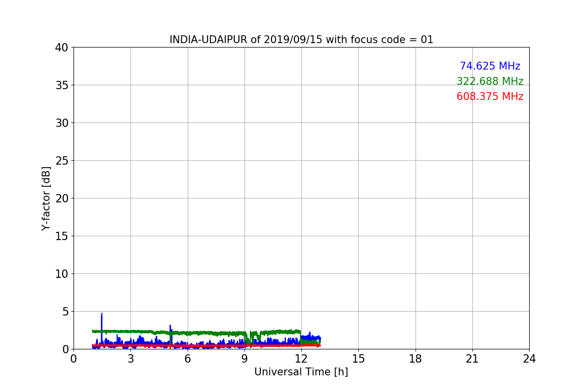Click the x-axis tick label 9
Viewport: 588px width, 392px height.
(245, 359)
